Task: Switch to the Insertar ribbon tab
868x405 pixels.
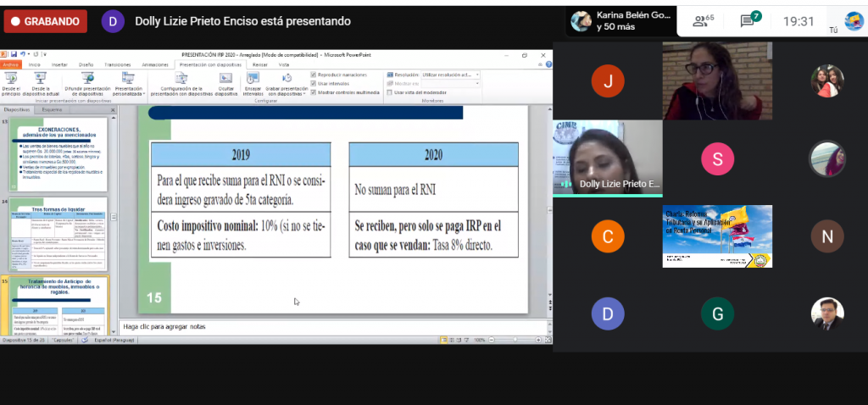Action: [59, 64]
